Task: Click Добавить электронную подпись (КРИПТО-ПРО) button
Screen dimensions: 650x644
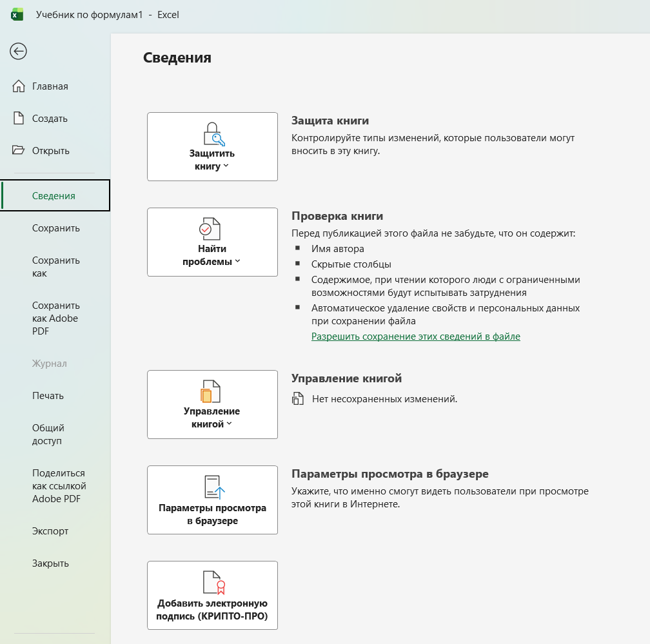Action: click(x=212, y=596)
